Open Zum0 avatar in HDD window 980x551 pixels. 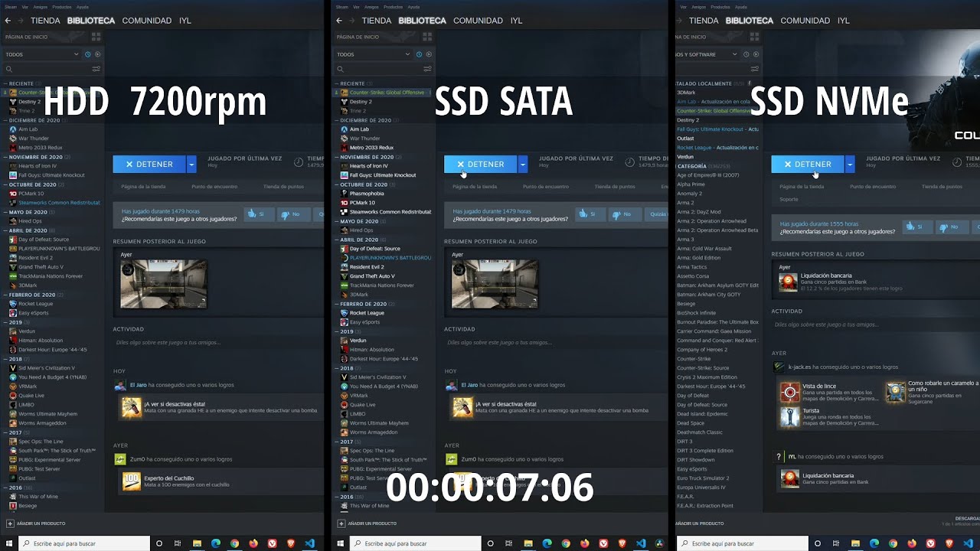pos(120,459)
